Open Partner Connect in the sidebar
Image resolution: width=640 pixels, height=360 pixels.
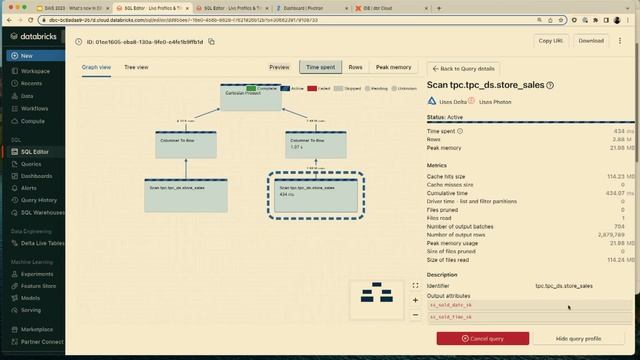[42, 342]
